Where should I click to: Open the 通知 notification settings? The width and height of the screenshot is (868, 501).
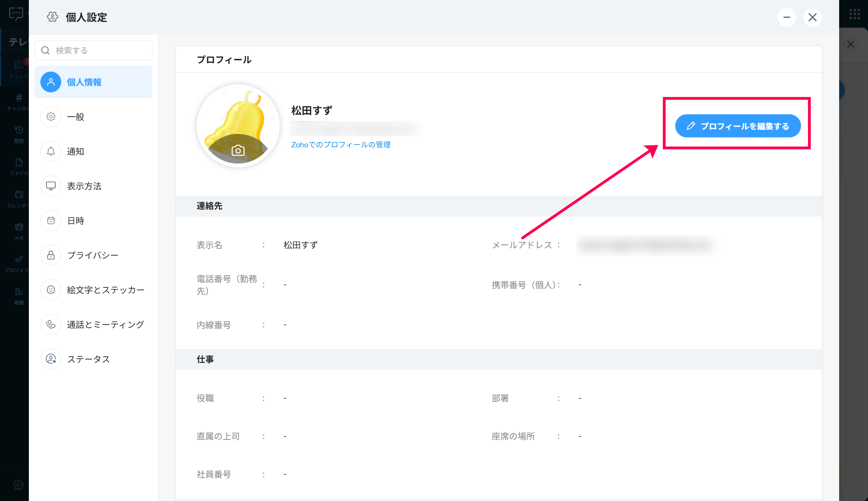click(x=75, y=151)
